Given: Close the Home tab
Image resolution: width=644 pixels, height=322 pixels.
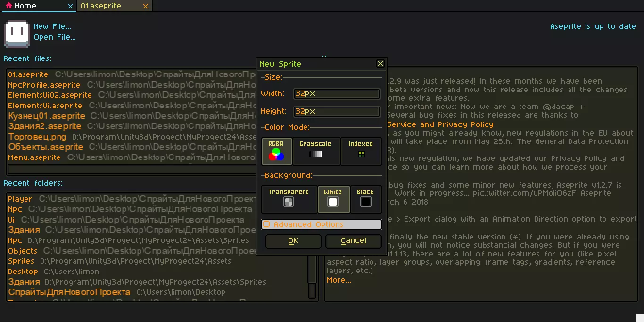Looking at the screenshot, I should pos(70,6).
